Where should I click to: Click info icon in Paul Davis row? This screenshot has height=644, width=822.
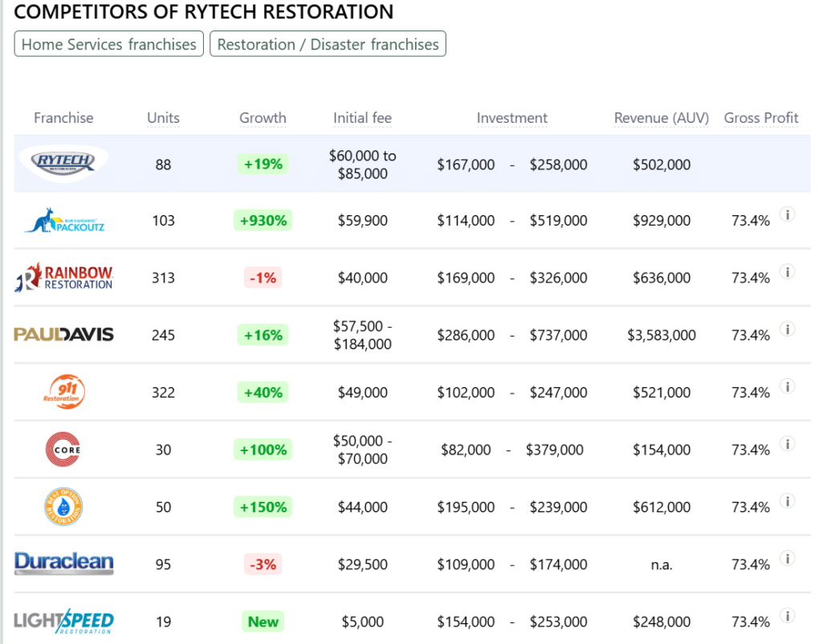[x=787, y=328]
